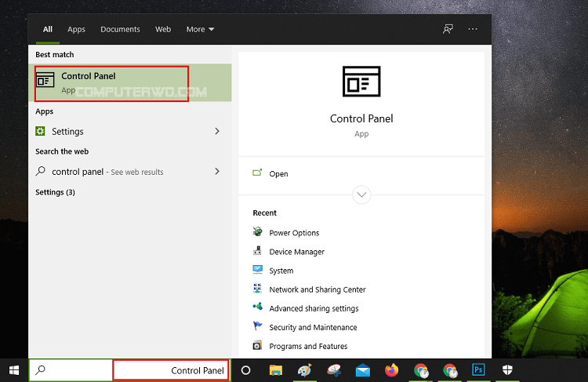Screen dimensions: 588x382
Task: Click the Advanced sharing settings icon
Action: click(257, 307)
